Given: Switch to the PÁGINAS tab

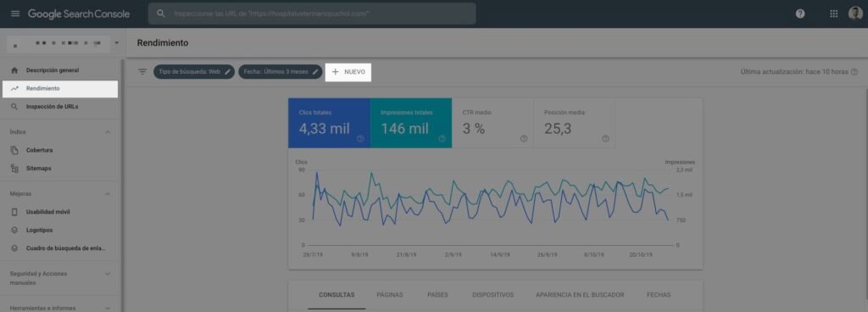Looking at the screenshot, I should 390,295.
